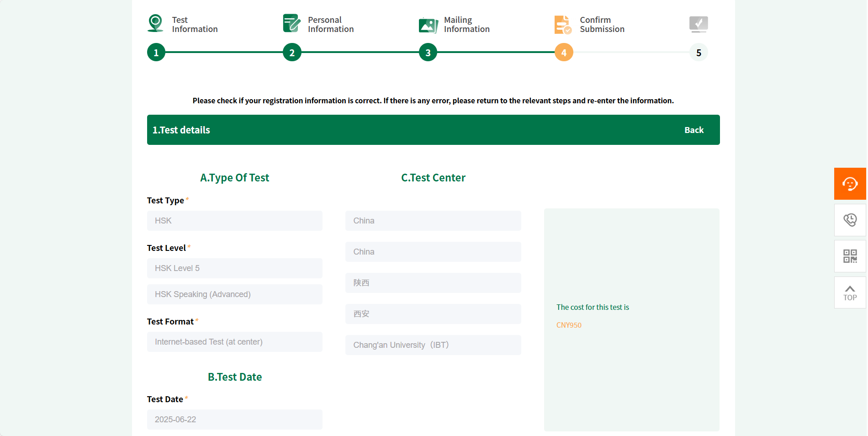Go to step 2 circle in progress bar
Viewport: 868px width, 436px height.
[292, 53]
